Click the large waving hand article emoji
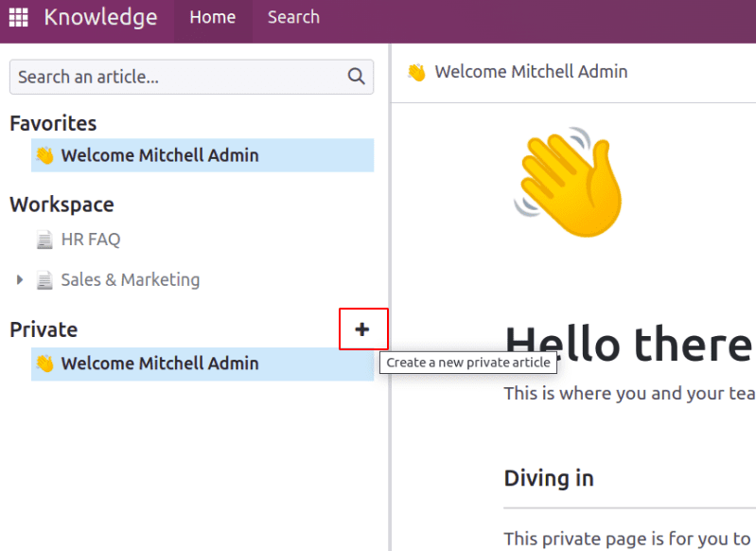 click(x=568, y=182)
